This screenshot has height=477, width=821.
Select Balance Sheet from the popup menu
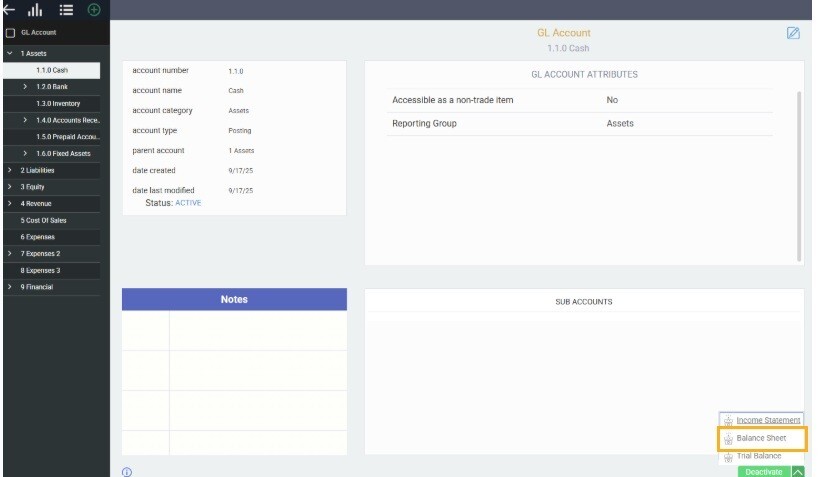(761, 438)
